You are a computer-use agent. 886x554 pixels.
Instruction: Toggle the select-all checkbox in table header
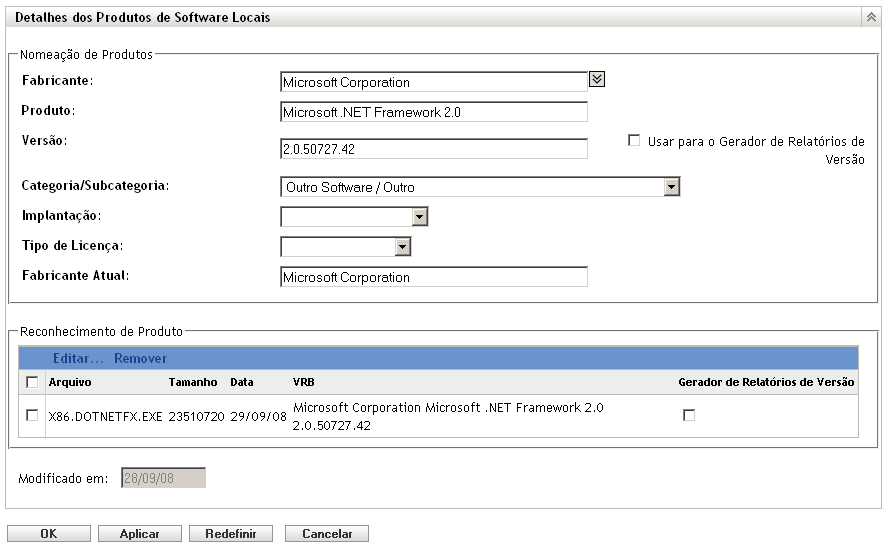[x=32, y=382]
